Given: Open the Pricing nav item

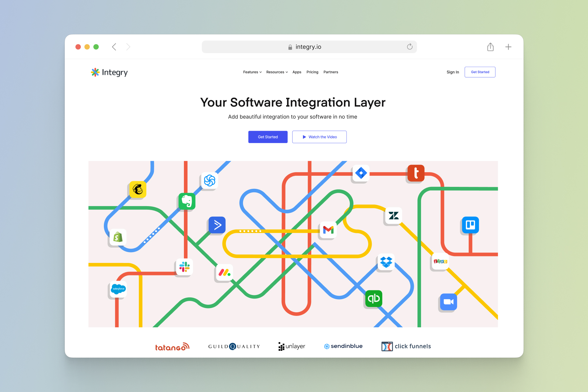Looking at the screenshot, I should pyautogui.click(x=312, y=72).
